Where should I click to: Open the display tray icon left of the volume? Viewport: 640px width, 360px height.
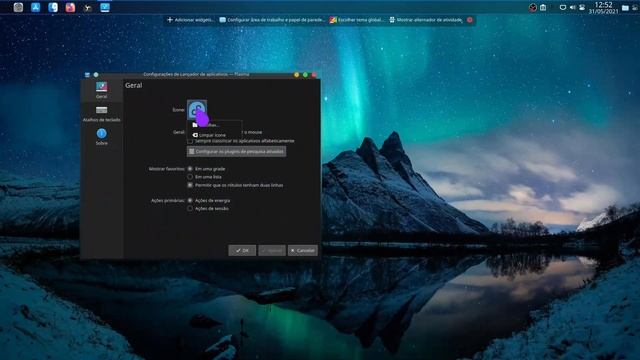coord(562,7)
